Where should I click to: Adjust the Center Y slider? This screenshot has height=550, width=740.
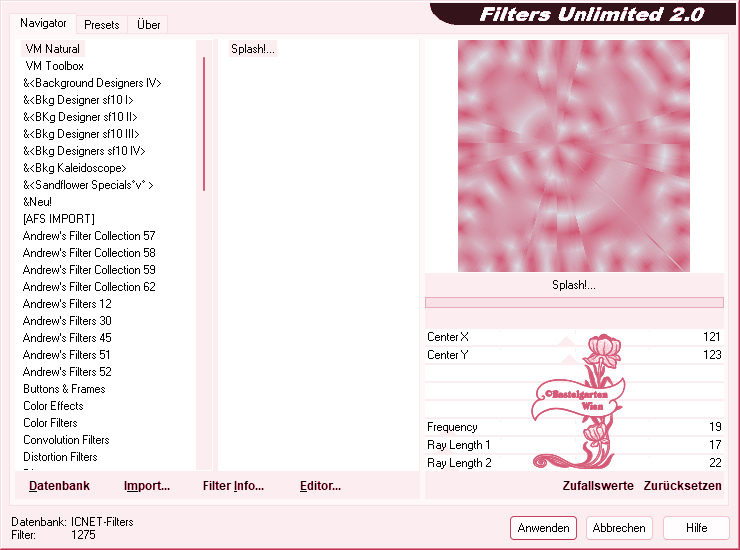point(574,355)
